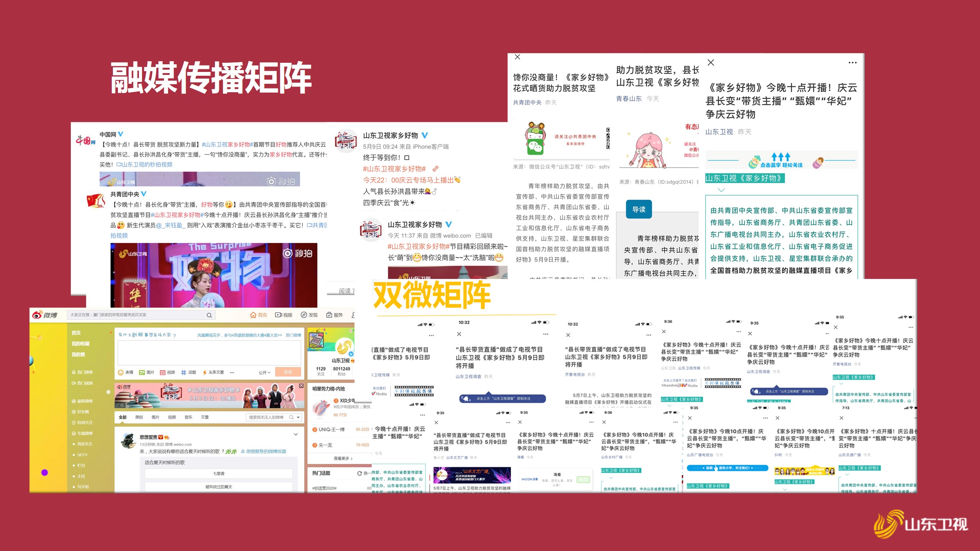The image size is (980, 551).
Task: Go to 首页 in Weibo top navigation
Action: pos(258,315)
